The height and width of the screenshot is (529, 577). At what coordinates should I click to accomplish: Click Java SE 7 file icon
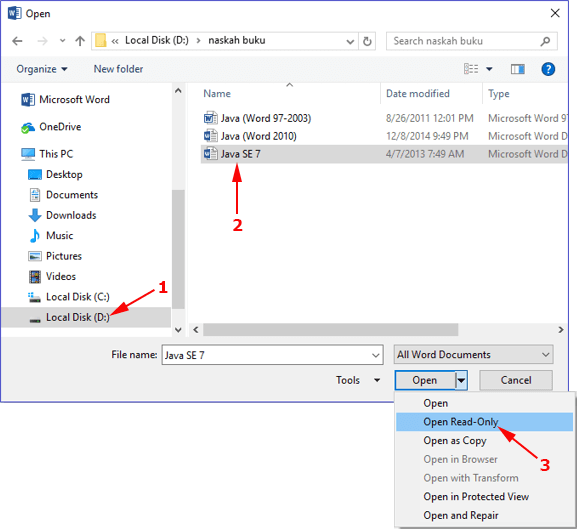pyautogui.click(x=210, y=153)
